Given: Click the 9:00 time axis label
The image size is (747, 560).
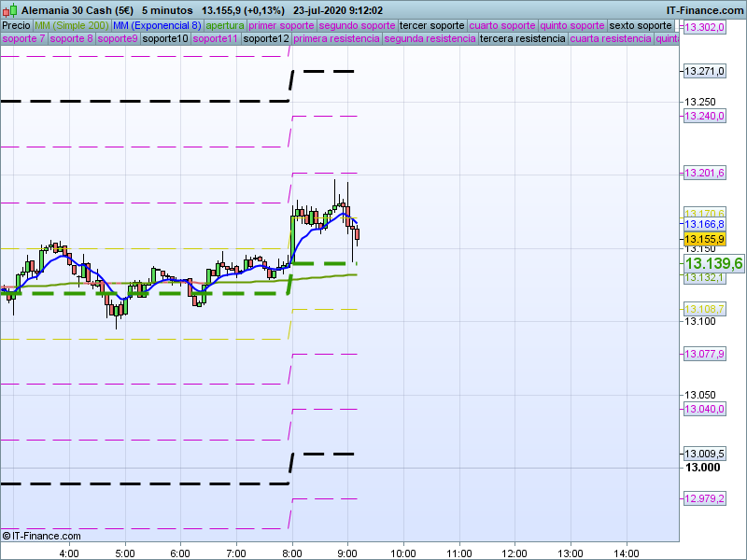Looking at the screenshot, I should [347, 553].
